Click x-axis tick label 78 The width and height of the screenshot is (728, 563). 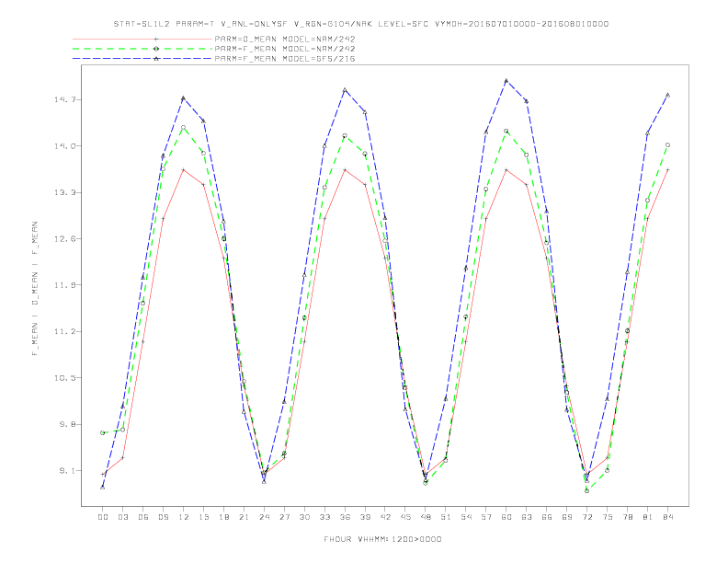tap(627, 517)
